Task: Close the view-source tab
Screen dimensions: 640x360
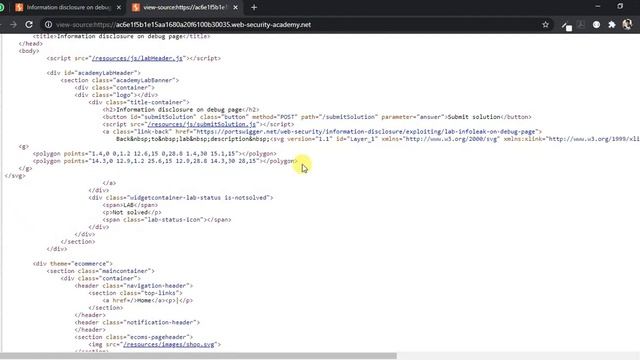Action: [x=236, y=7]
